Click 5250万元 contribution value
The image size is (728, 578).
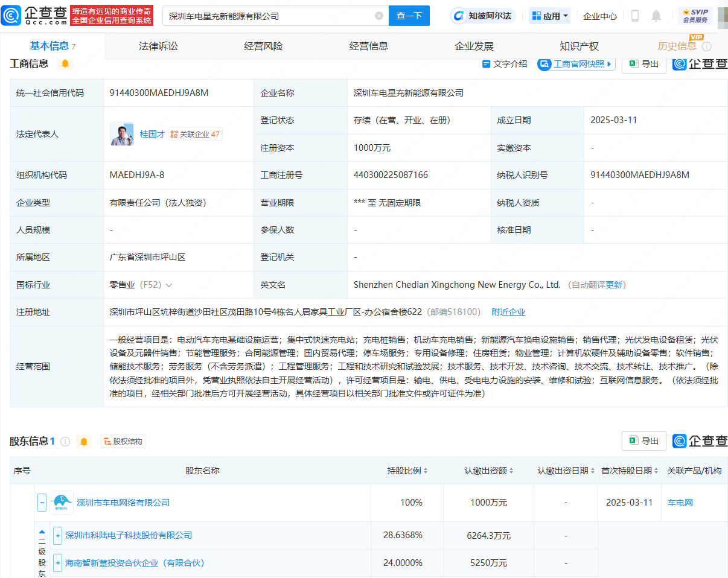coord(488,563)
